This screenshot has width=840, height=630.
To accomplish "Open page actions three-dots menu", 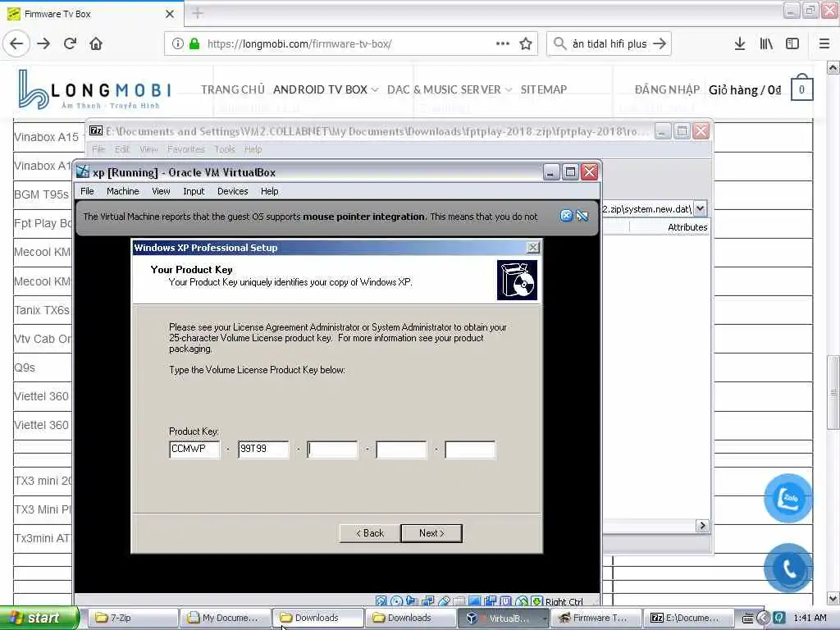I will pyautogui.click(x=503, y=43).
